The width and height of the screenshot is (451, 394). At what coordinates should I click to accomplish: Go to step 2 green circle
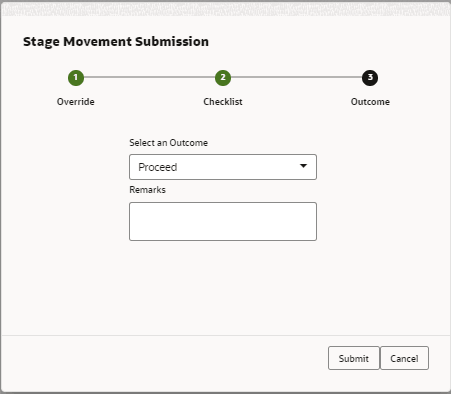tap(223, 78)
